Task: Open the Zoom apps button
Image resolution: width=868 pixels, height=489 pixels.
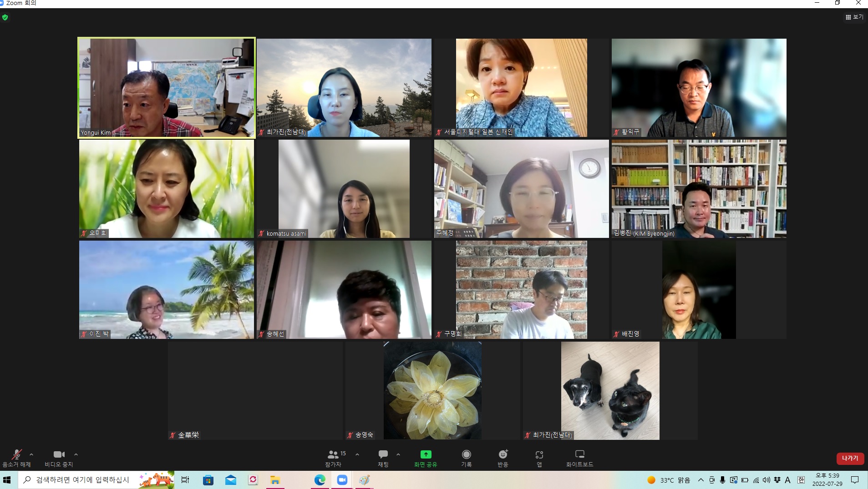Action: (x=539, y=458)
